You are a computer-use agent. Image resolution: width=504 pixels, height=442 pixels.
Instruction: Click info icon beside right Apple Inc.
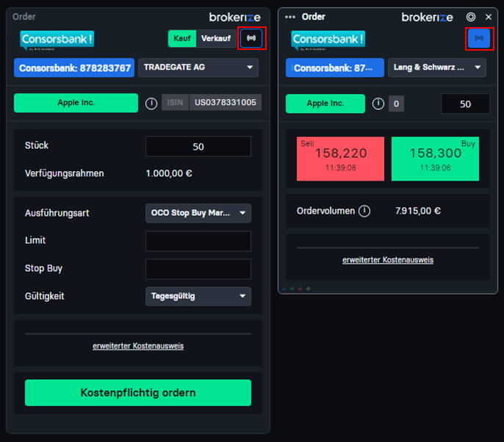coord(378,104)
